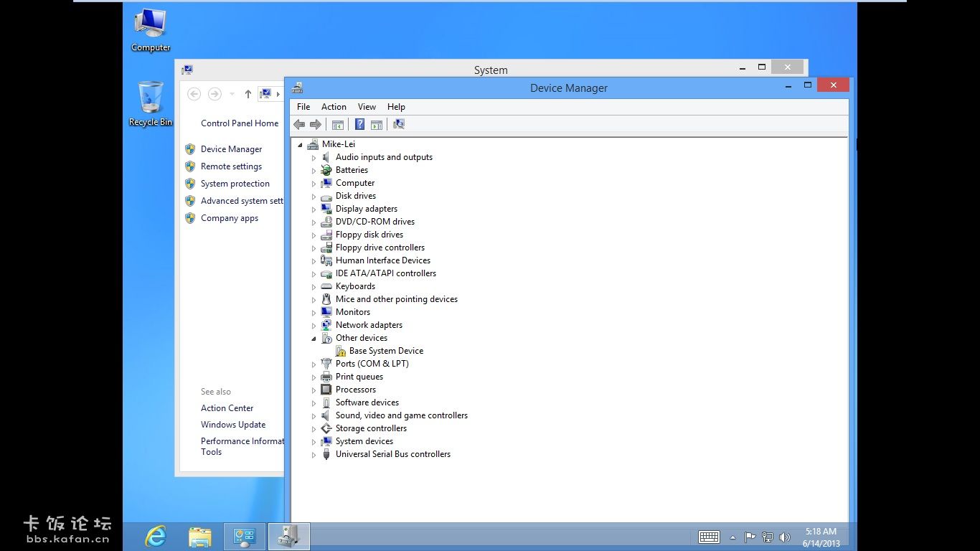Expand the Batteries node
The height and width of the screenshot is (551, 980).
tap(314, 171)
